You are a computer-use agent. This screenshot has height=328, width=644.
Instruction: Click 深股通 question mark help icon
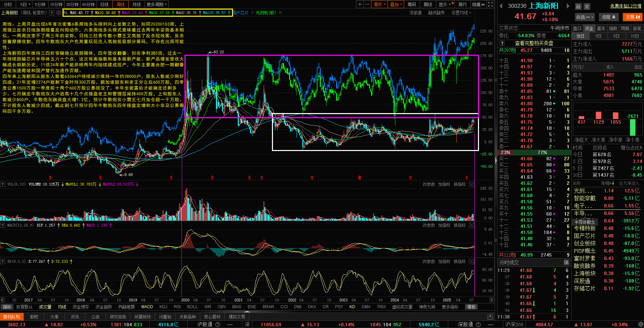tap(478, 324)
